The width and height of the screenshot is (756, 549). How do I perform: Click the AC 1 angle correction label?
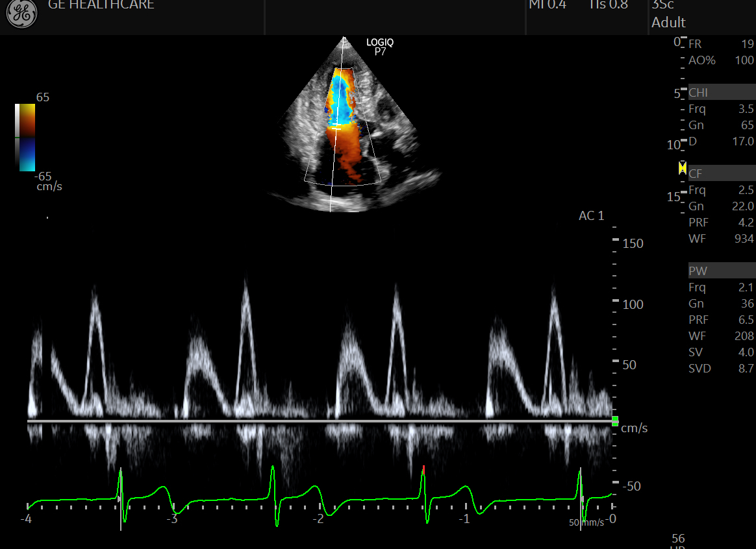tap(591, 216)
